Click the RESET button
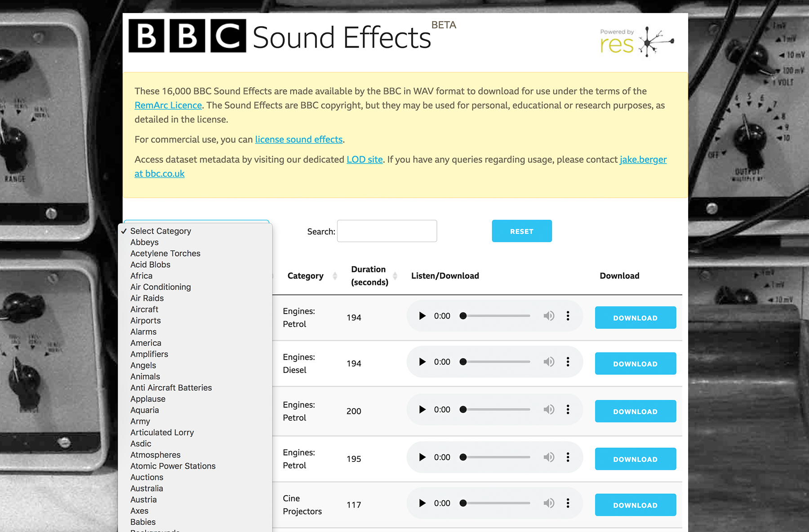 [522, 231]
